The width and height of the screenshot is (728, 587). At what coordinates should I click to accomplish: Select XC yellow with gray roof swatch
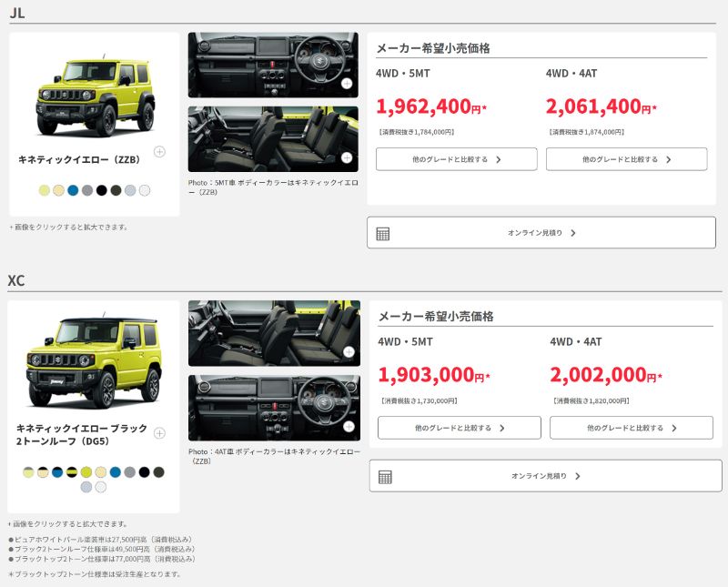28,472
